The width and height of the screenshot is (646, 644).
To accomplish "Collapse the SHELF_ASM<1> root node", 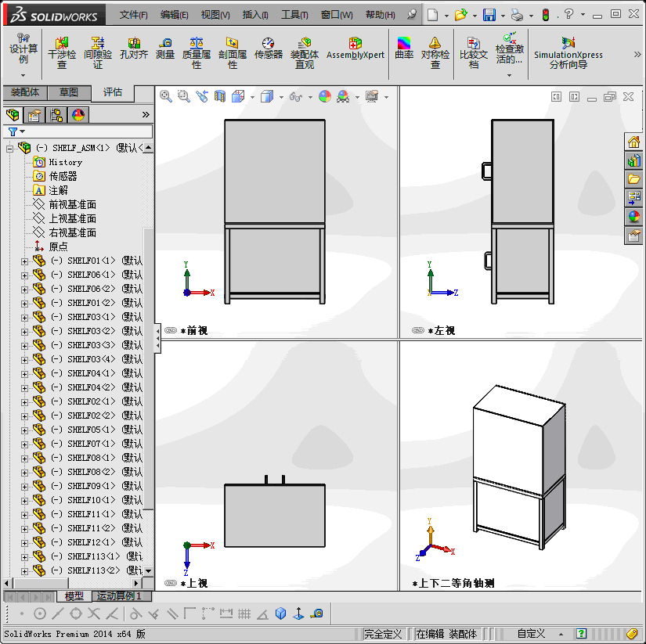I will 9,149.
